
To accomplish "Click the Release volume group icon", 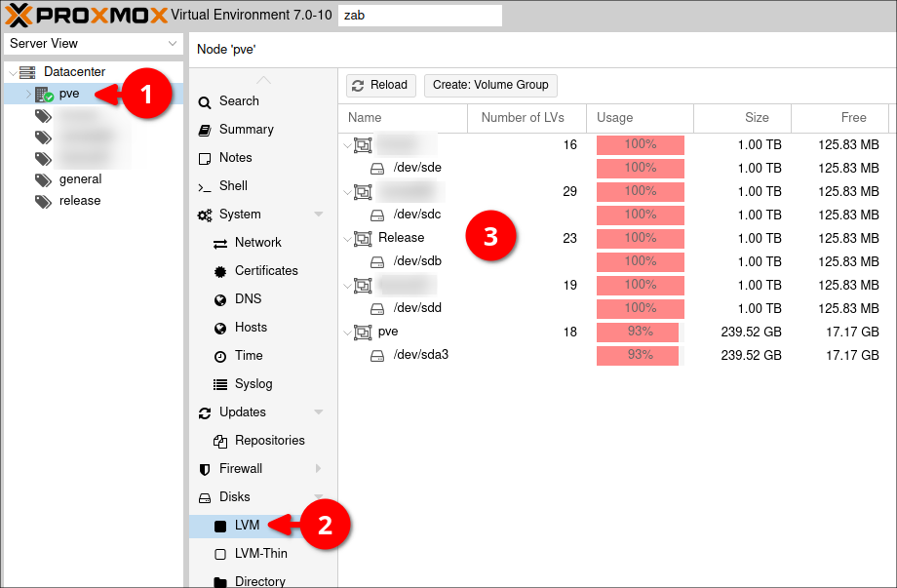I will (x=363, y=239).
